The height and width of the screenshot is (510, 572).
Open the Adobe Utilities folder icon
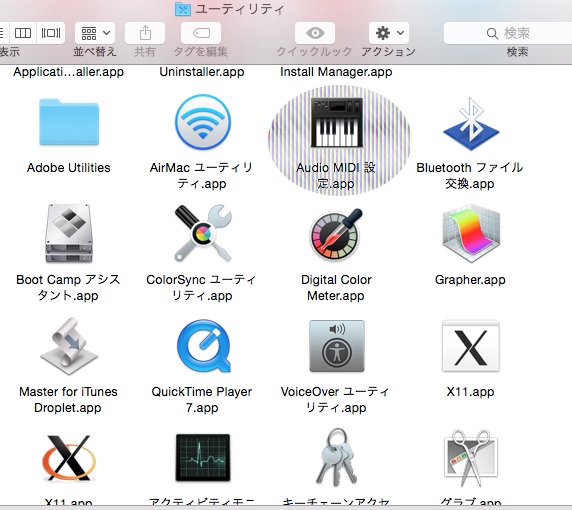point(69,122)
